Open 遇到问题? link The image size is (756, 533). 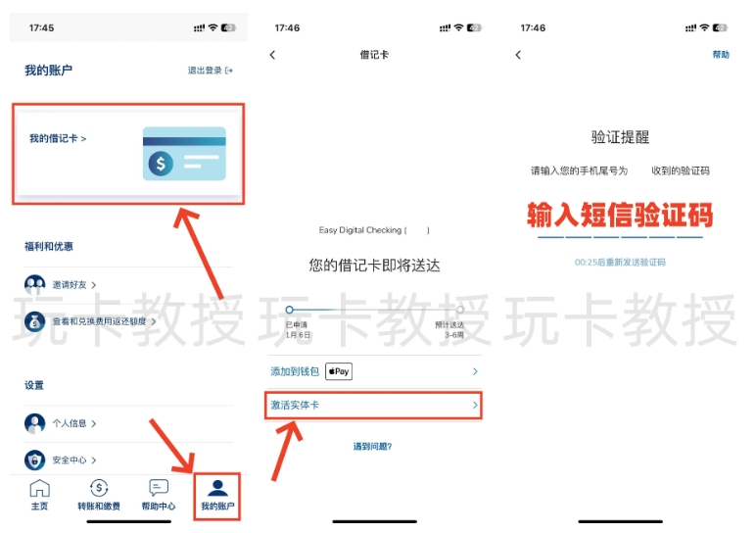coord(373,447)
